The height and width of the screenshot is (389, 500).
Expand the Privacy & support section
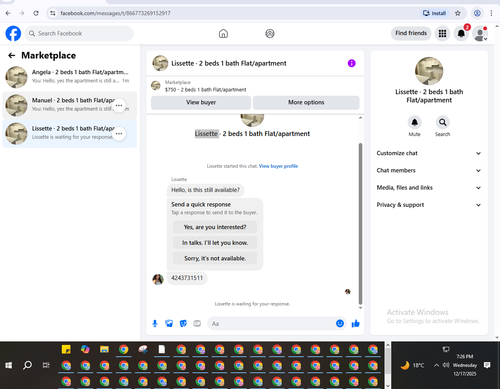coord(429,205)
